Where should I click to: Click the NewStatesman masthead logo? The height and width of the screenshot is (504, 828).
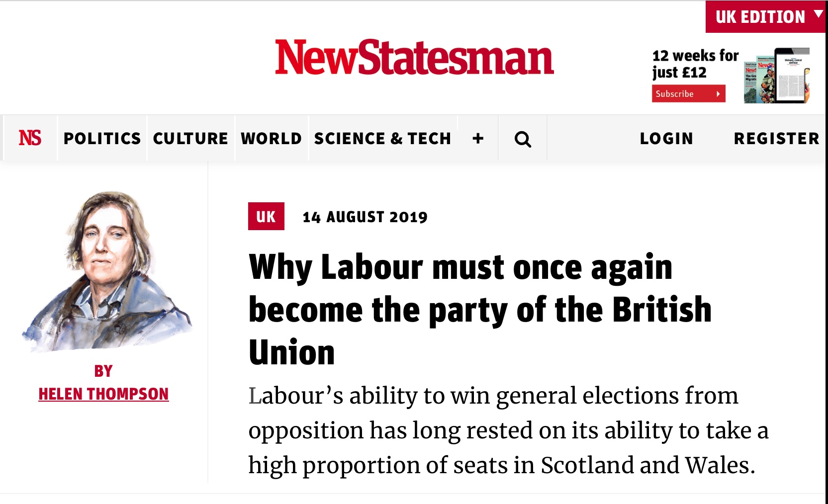click(414, 58)
